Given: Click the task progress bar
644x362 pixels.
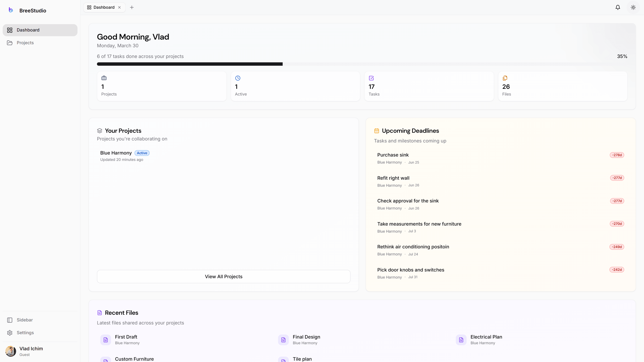Looking at the screenshot, I should [x=362, y=64].
